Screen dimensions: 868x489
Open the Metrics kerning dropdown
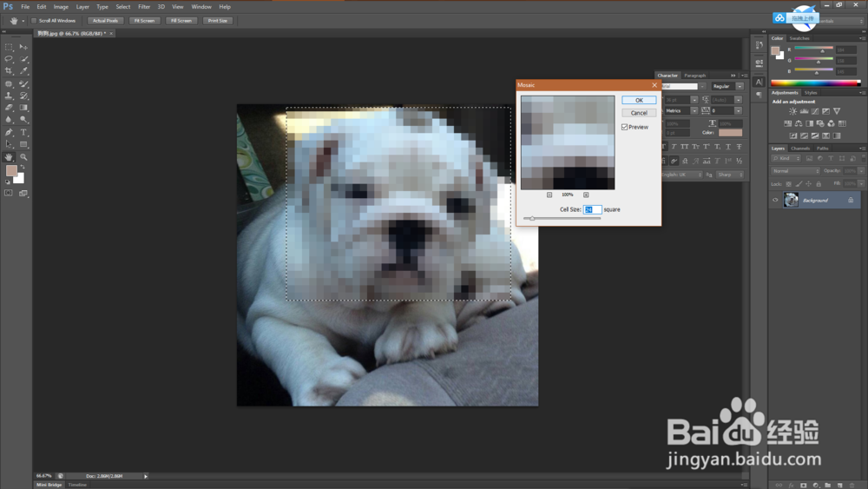(x=681, y=111)
